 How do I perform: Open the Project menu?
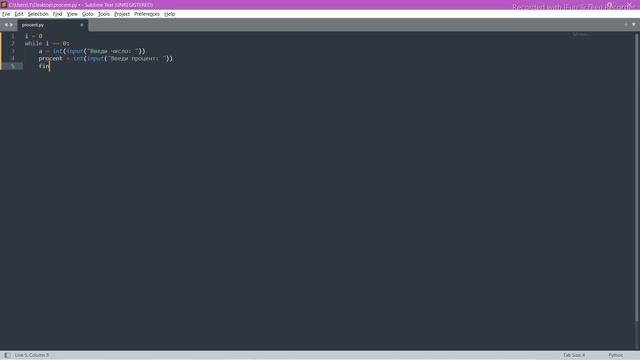pos(122,14)
